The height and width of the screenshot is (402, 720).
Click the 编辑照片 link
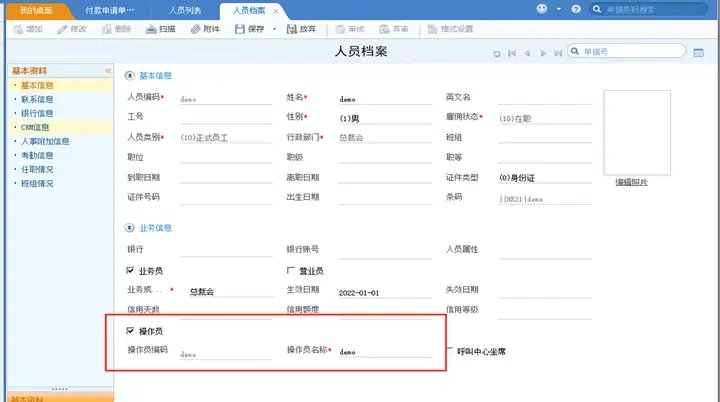click(x=631, y=182)
